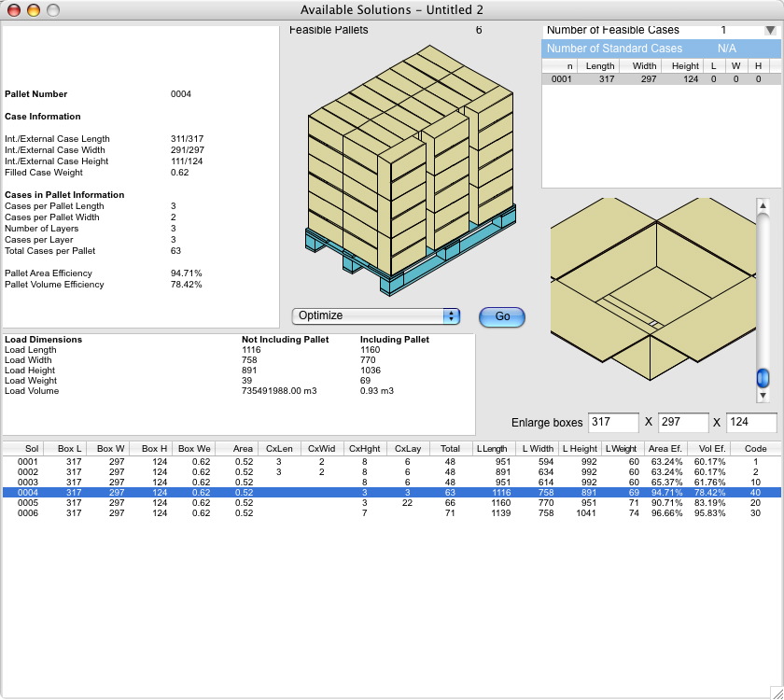Sort by the Total column header
This screenshot has height=700, width=784.
[451, 449]
